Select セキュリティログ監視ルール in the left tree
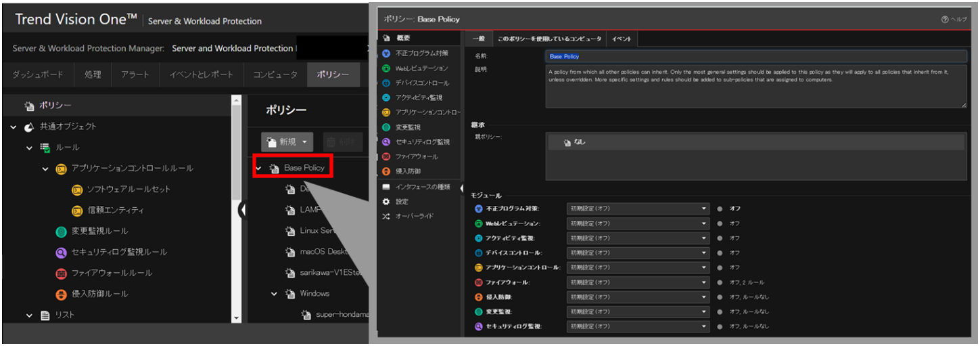980x346 pixels. point(119,252)
